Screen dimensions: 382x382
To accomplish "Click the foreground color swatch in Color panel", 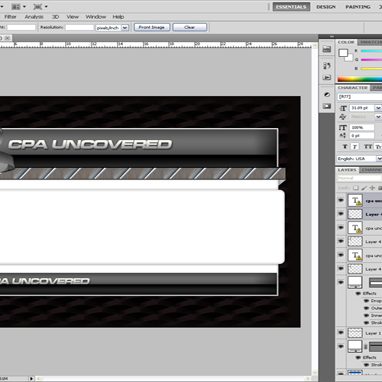I will 343,53.
